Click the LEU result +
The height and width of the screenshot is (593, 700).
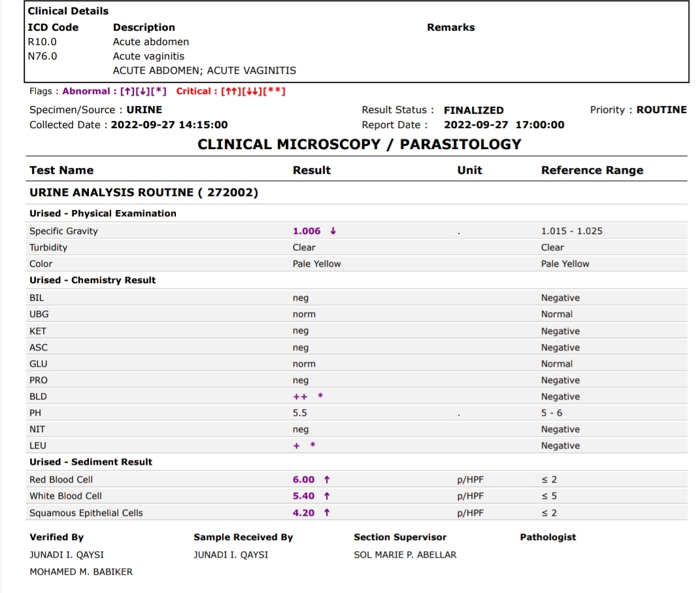click(297, 446)
